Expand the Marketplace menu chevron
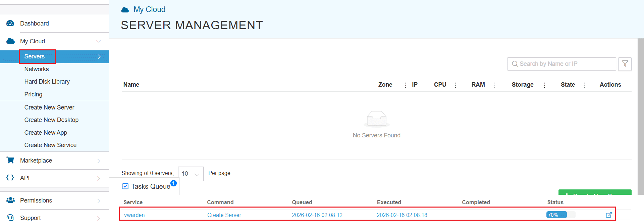The height and width of the screenshot is (222, 644). click(98, 161)
